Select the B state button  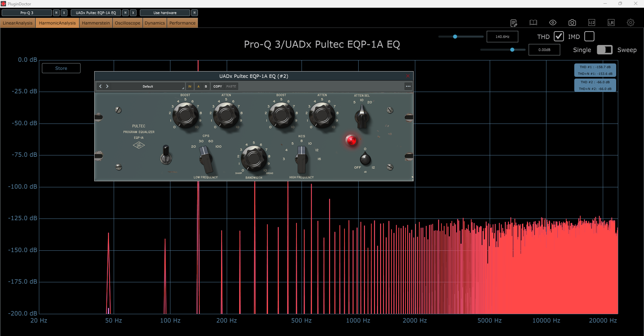(206, 86)
